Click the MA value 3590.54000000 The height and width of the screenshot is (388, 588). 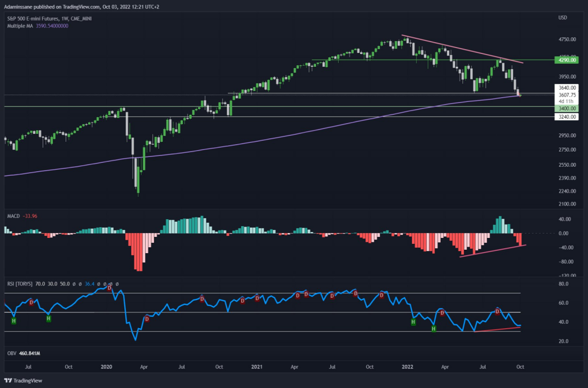52,26
